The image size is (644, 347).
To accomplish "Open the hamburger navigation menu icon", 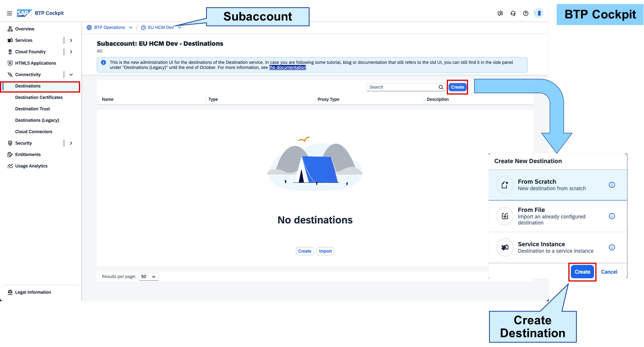I will 9,13.
